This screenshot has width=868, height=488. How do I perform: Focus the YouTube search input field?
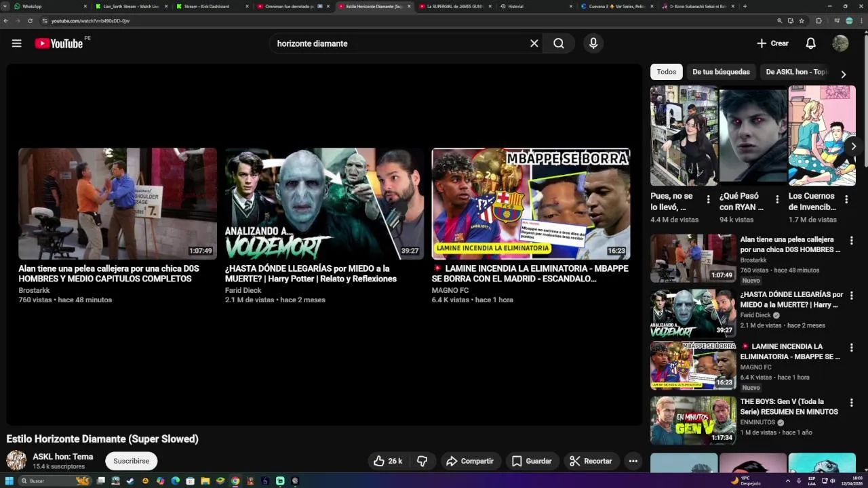click(400, 43)
